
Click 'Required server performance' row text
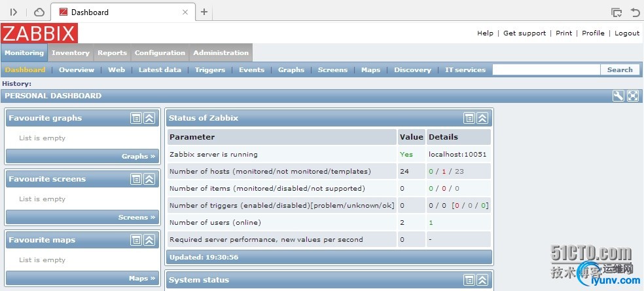coord(266,239)
